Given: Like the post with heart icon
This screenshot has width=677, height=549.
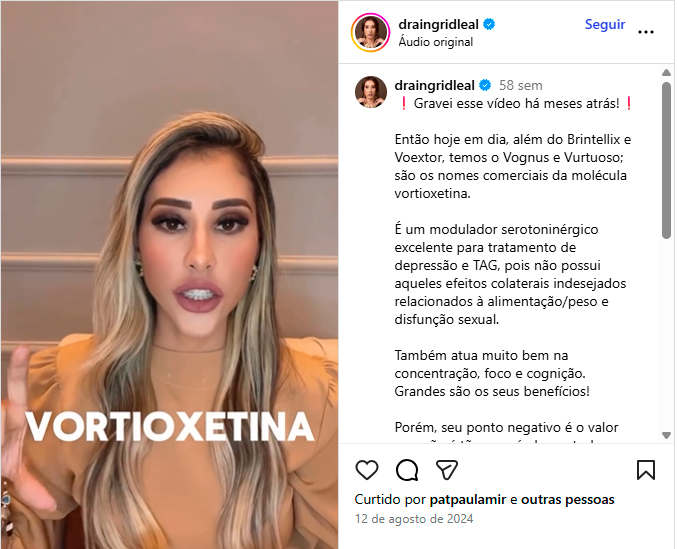Looking at the screenshot, I should [367, 470].
